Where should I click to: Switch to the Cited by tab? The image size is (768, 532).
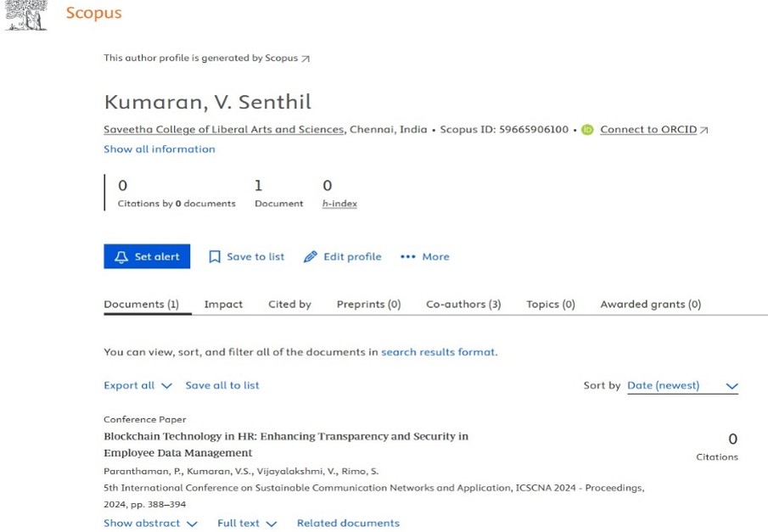pyautogui.click(x=289, y=305)
